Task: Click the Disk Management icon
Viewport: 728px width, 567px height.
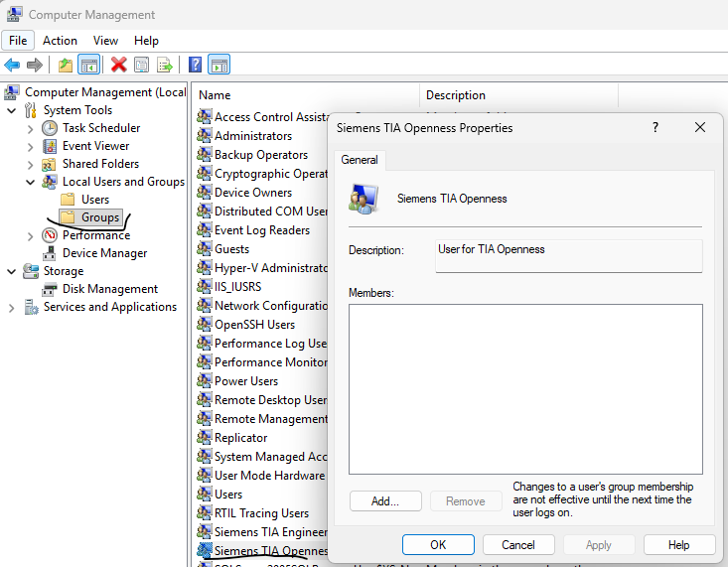Action: click(50, 289)
